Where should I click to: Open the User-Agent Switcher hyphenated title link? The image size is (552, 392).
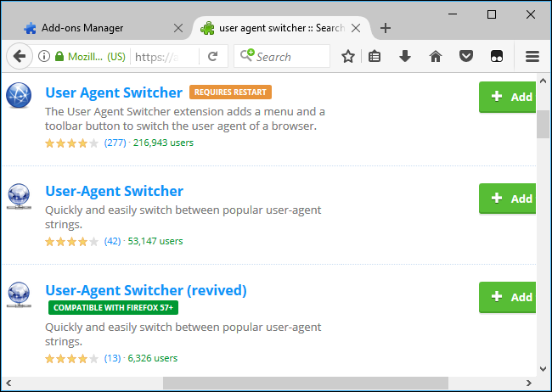pyautogui.click(x=114, y=191)
